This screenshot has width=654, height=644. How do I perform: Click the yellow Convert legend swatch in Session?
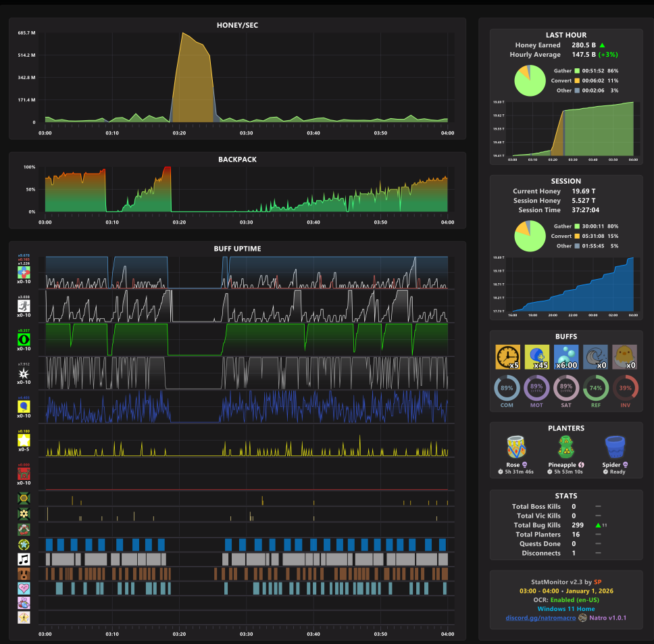click(x=577, y=236)
